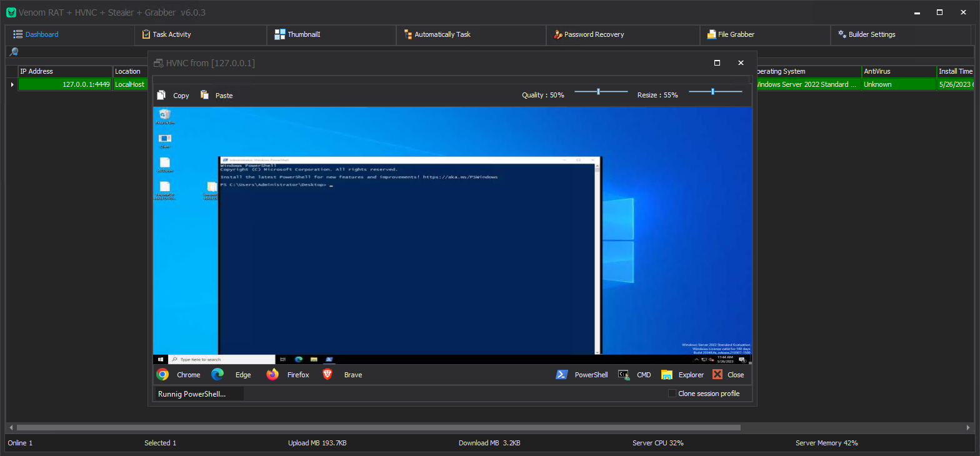This screenshot has width=980, height=456.
Task: Click the Firefox text label
Action: 298,375
